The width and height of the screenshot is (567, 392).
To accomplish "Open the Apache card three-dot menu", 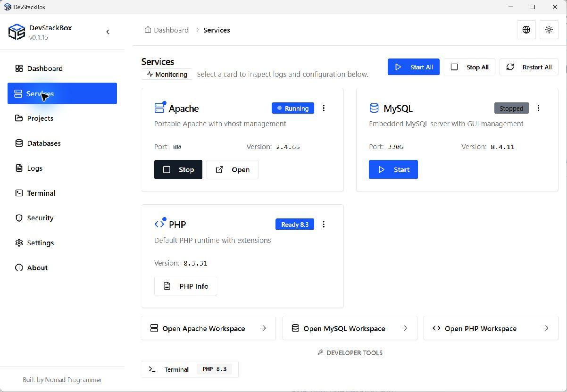I will pos(324,108).
